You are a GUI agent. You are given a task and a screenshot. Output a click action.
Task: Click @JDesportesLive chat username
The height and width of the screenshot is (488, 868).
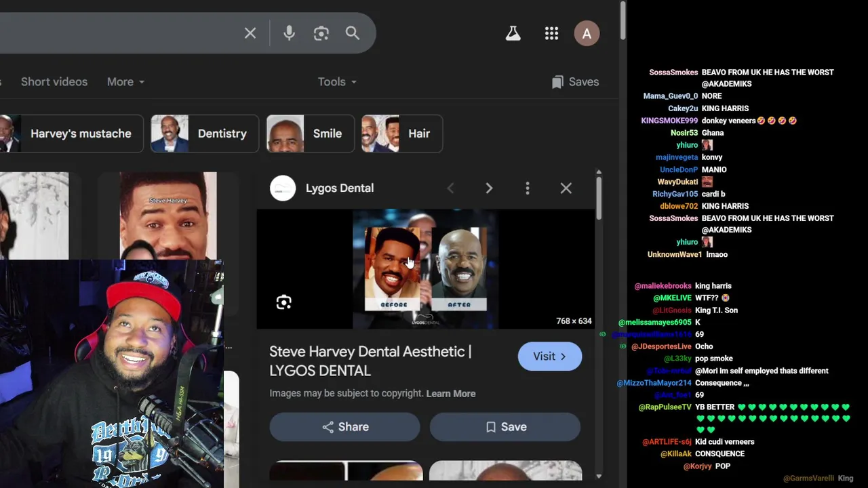coord(662,347)
